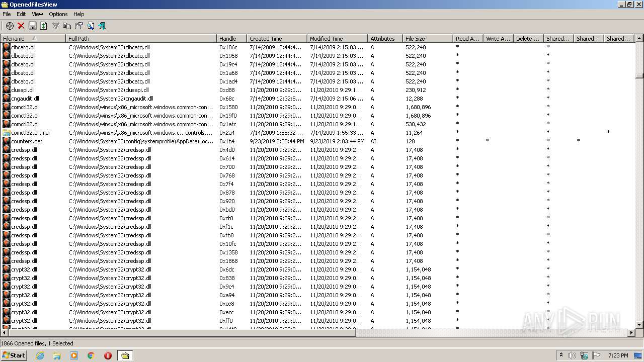
Task: Click the funnel filter toolbar icon
Action: pyautogui.click(x=56, y=26)
